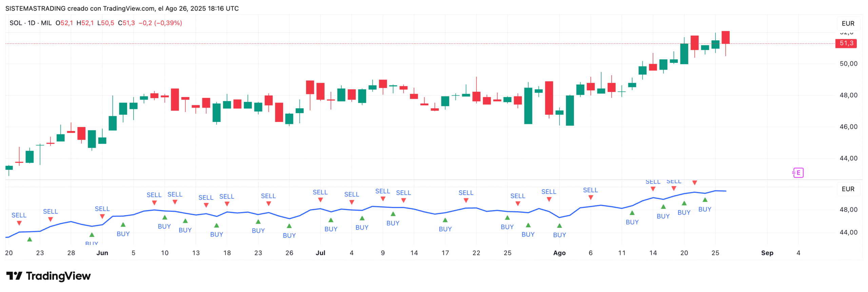Click the TradingView logo at bottom left

pyautogui.click(x=48, y=276)
